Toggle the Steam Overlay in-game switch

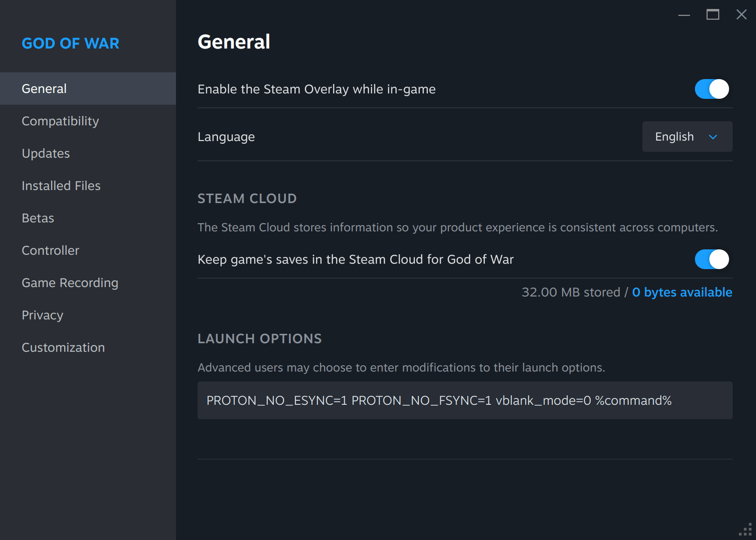712,89
